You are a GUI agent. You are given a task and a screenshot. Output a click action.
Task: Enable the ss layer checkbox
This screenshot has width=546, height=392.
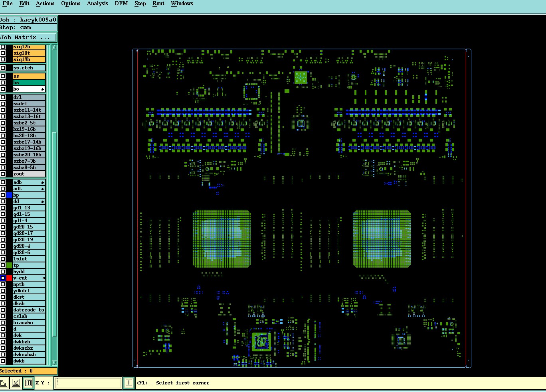3,76
